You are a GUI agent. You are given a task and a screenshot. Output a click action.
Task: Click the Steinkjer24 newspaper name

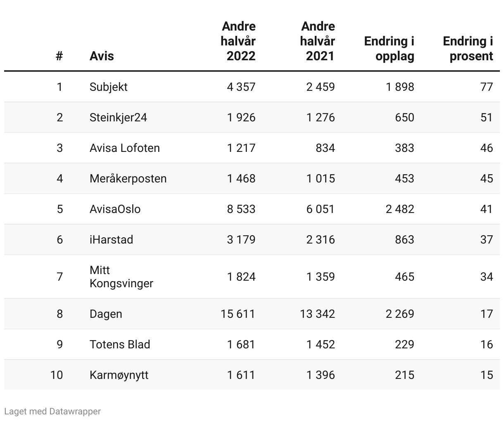click(x=118, y=117)
